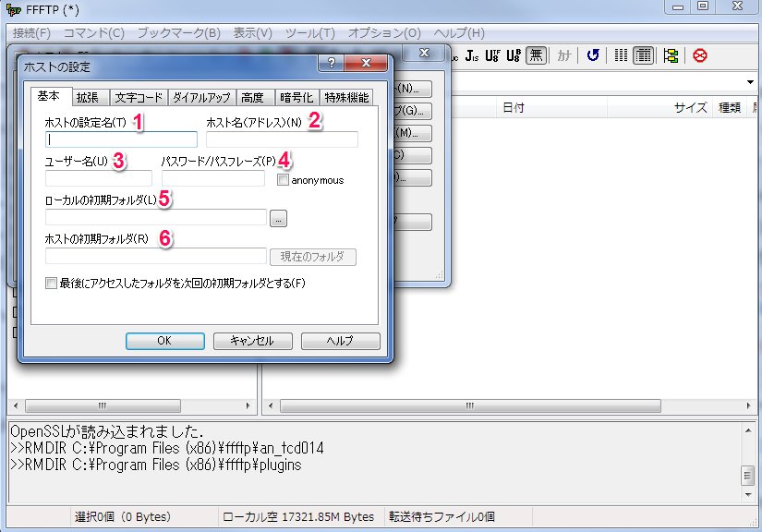The width and height of the screenshot is (762, 532).
Task: Open the ヘルプ(H) menu
Action: (459, 33)
